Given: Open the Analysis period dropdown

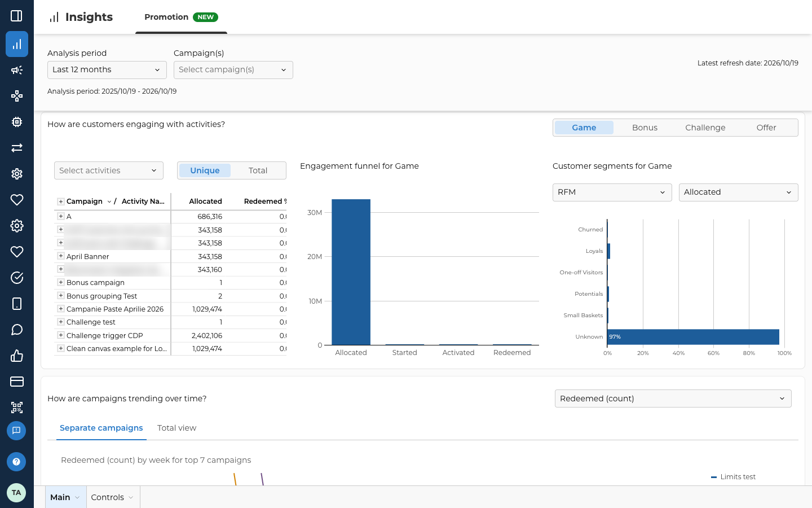Looking at the screenshot, I should [x=107, y=70].
